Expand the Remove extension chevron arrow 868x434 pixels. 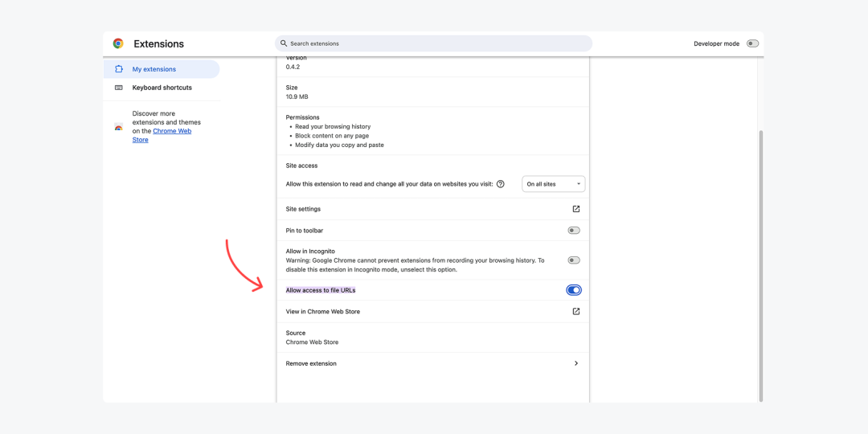(x=575, y=363)
